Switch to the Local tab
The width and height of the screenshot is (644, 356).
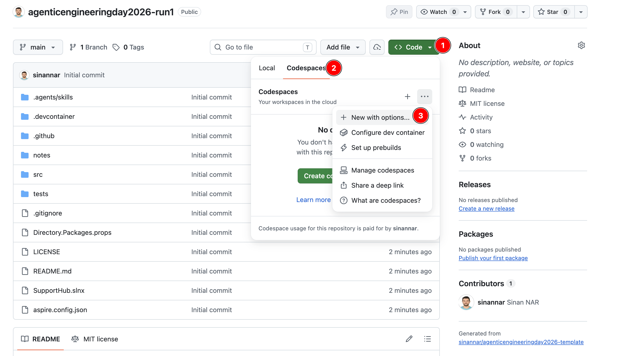click(267, 68)
